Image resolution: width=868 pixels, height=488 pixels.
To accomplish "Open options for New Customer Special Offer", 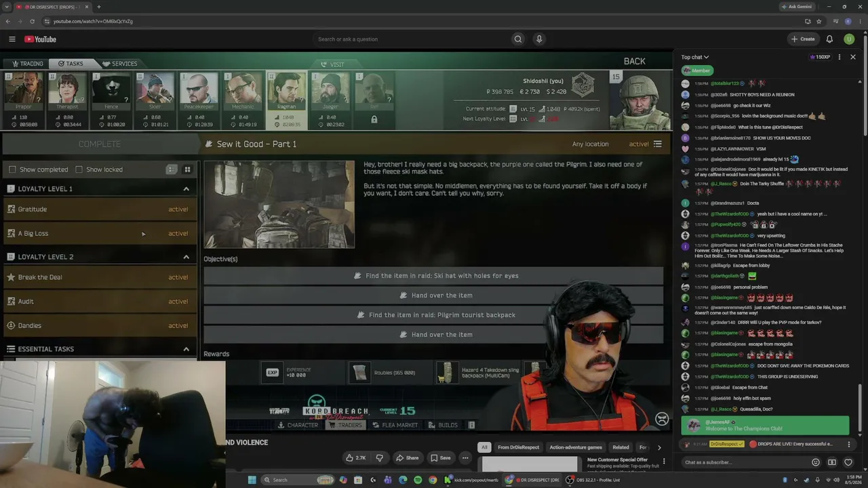I will [x=664, y=461].
